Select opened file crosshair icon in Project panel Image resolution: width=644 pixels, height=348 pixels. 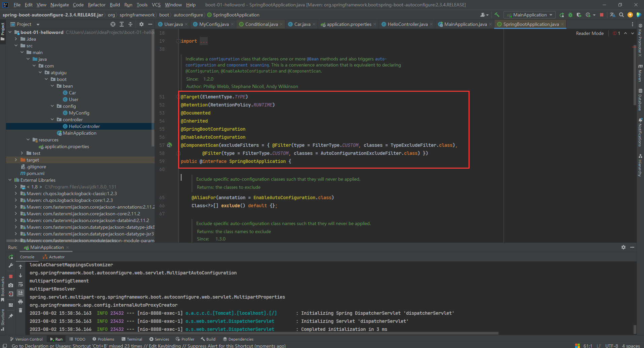click(113, 24)
